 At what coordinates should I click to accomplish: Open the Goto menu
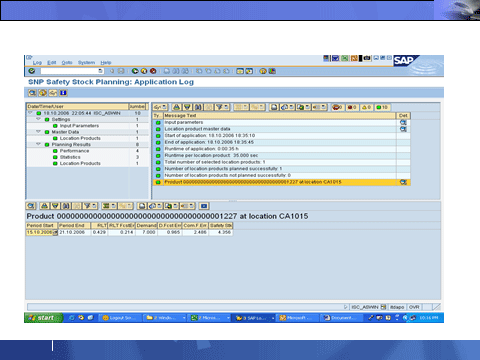point(67,63)
